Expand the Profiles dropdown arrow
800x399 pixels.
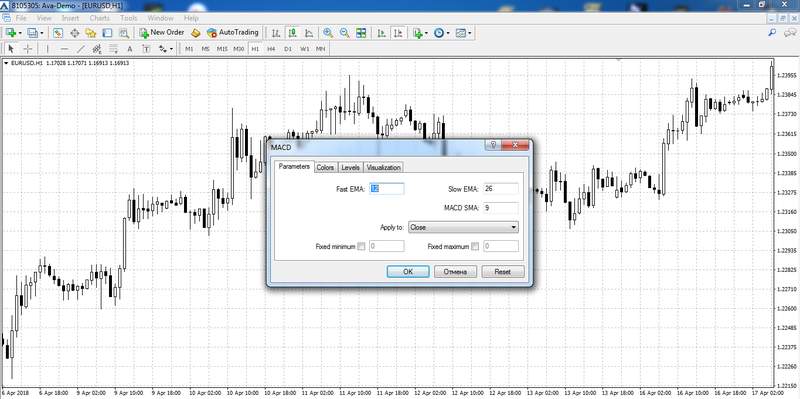(x=42, y=33)
